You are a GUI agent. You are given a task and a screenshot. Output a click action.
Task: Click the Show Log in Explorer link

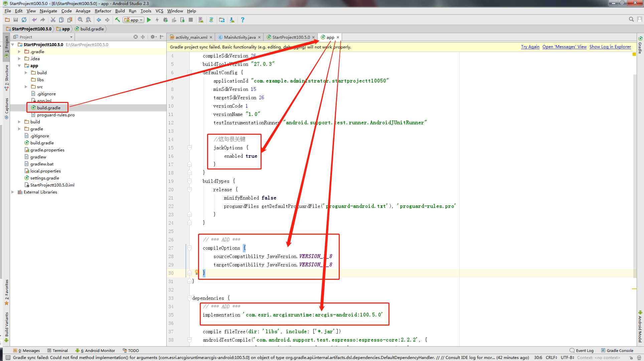coord(610,47)
